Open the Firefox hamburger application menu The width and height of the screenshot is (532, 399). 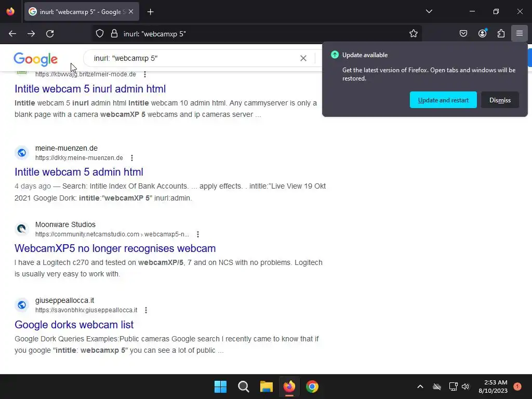pyautogui.click(x=520, y=34)
